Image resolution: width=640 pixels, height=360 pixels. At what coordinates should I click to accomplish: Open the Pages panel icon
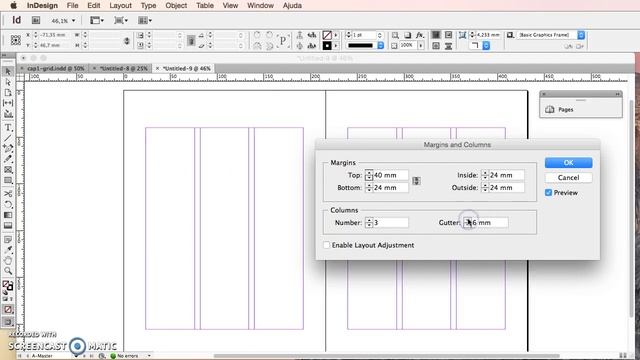coord(550,109)
